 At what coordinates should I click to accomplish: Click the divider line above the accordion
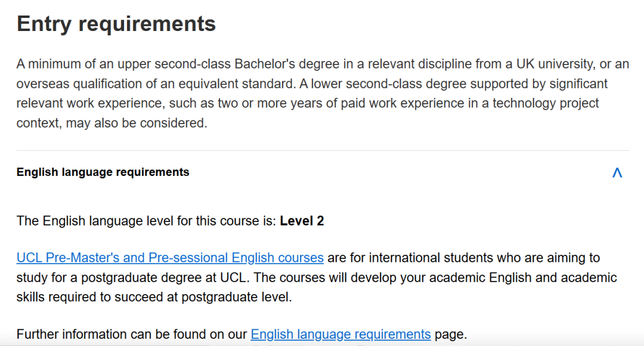[322, 150]
